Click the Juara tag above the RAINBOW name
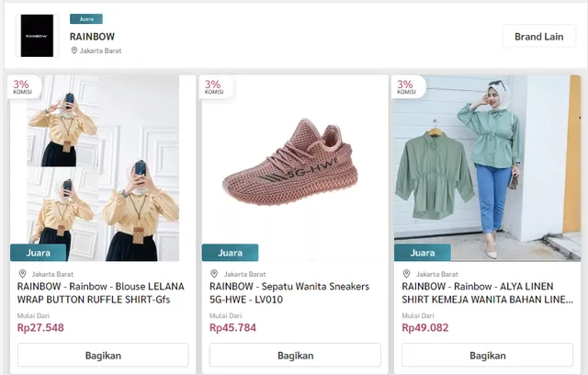Viewport: 588px width, 375px height. [x=85, y=18]
